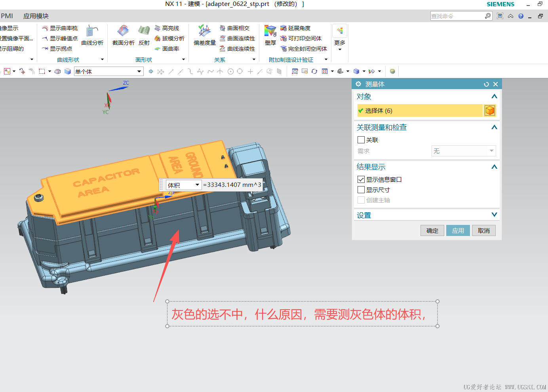Enable the 关联 associative checkbox
The height and width of the screenshot is (392, 548).
(x=361, y=140)
